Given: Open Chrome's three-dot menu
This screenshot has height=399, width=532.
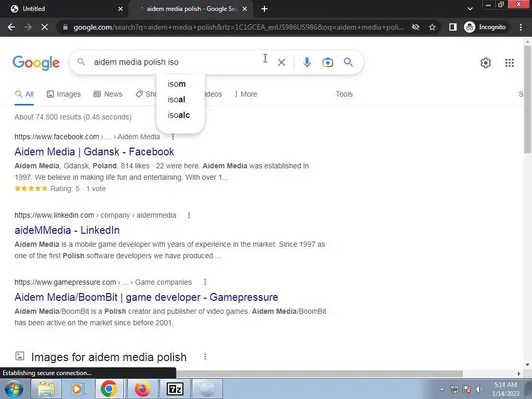Looking at the screenshot, I should [521, 27].
